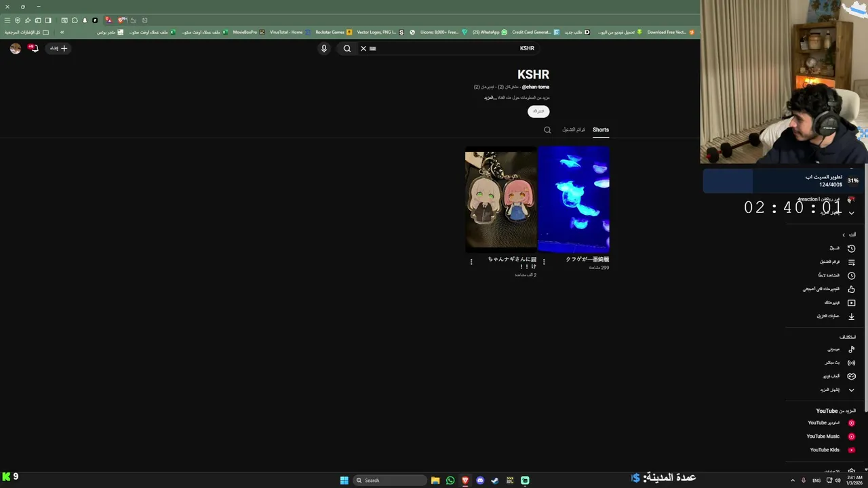This screenshot has width=868, height=488.
Task: Click the search box containing KSHR
Action: coord(448,48)
